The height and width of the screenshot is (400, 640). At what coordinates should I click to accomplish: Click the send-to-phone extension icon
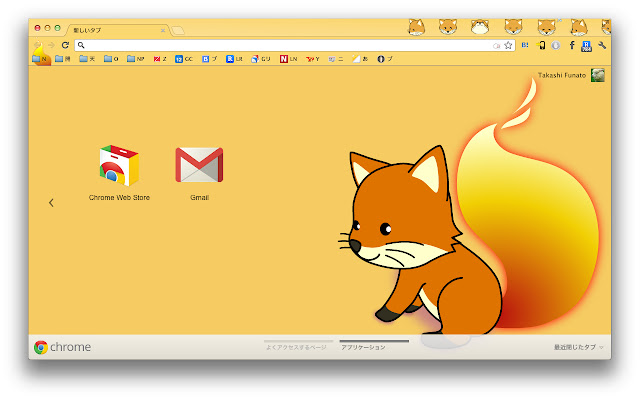point(541,45)
